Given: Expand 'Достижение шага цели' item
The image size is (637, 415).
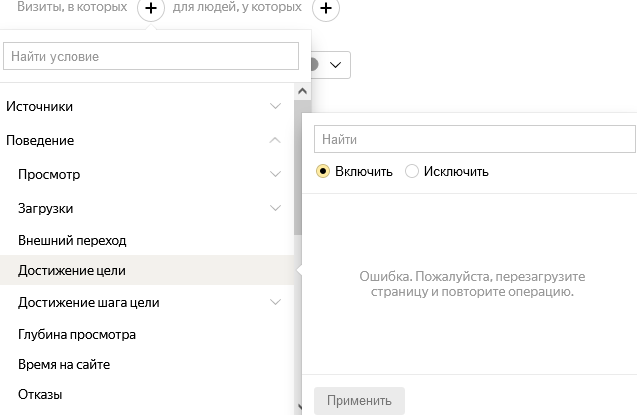Looking at the screenshot, I should (275, 302).
